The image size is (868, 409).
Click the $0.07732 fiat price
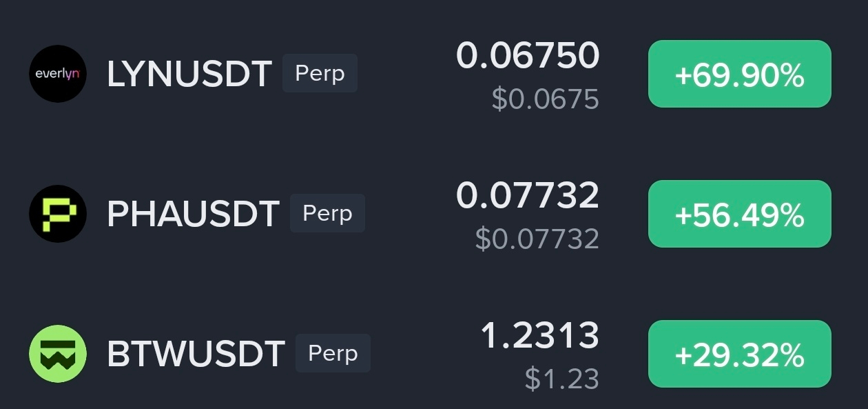click(x=537, y=239)
